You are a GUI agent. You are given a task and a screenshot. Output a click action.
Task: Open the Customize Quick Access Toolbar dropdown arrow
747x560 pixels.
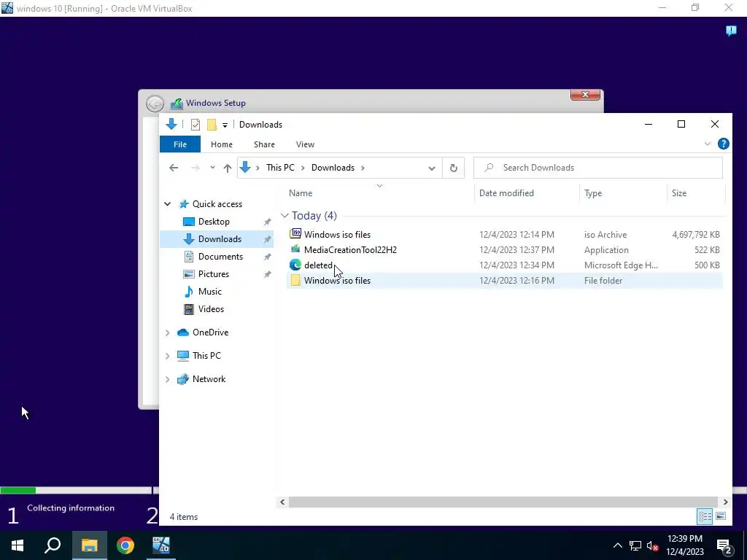[x=225, y=125]
